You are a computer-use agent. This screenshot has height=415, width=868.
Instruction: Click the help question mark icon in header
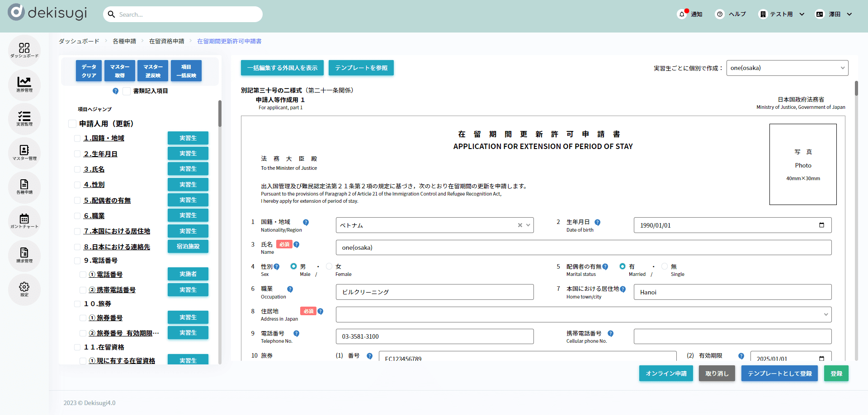(720, 14)
